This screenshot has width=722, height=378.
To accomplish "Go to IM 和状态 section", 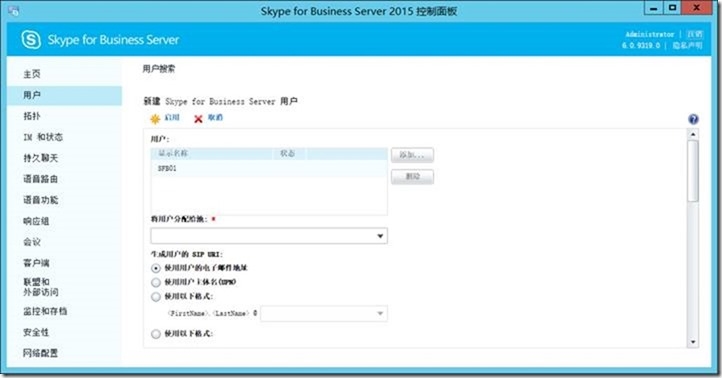I will click(43, 137).
